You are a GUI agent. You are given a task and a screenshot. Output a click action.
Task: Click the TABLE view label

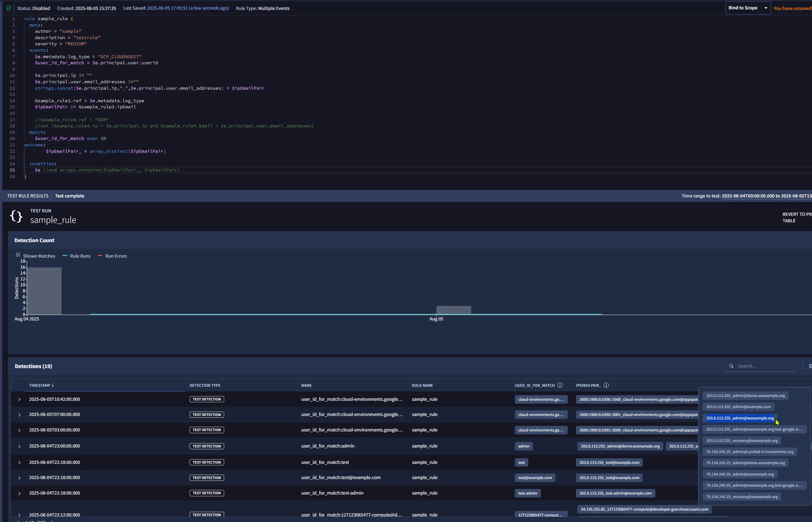(x=789, y=221)
